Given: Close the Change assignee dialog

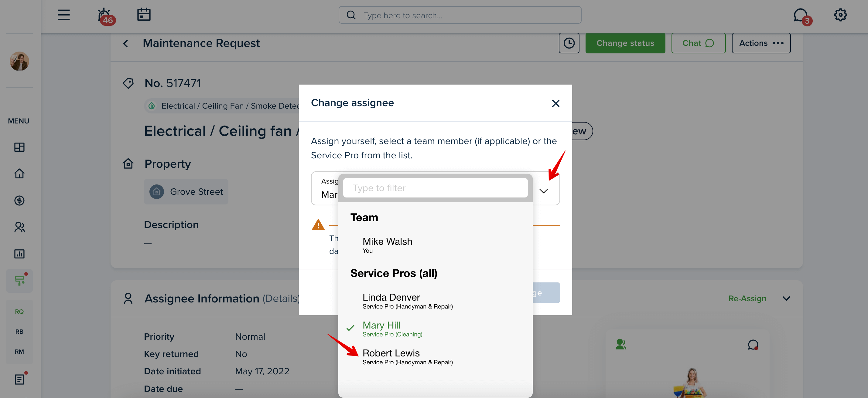Looking at the screenshot, I should (555, 103).
